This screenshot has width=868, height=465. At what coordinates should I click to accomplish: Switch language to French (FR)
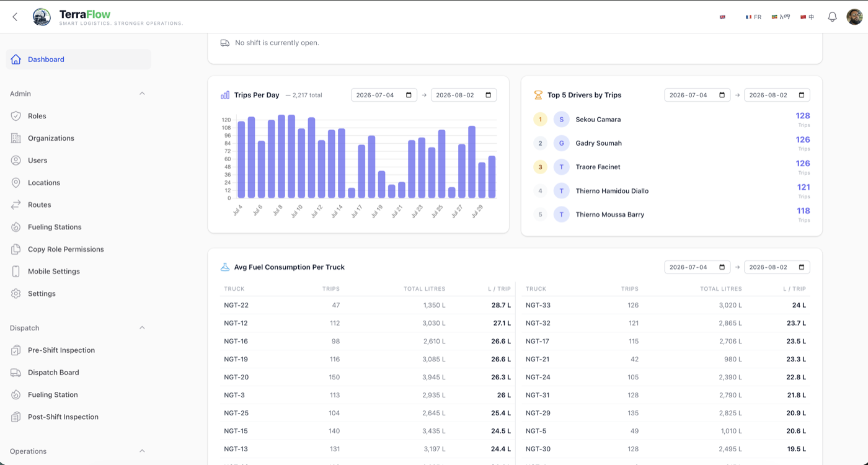tap(753, 17)
